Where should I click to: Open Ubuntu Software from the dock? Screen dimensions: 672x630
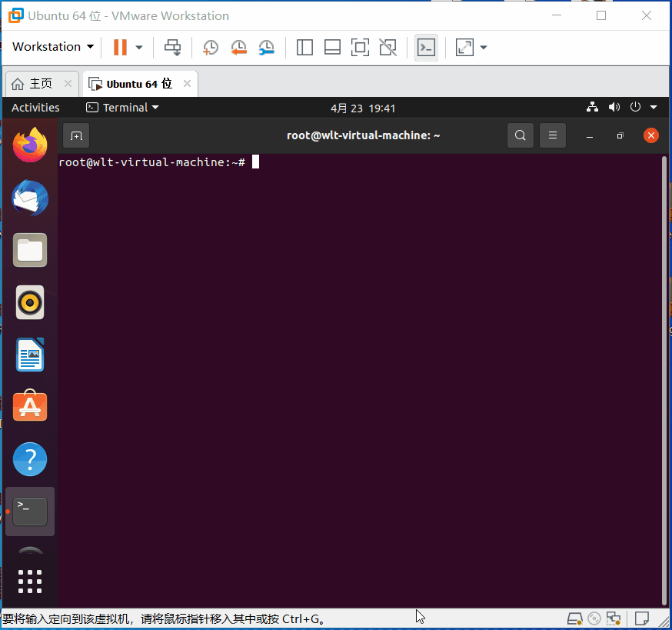pyautogui.click(x=29, y=405)
